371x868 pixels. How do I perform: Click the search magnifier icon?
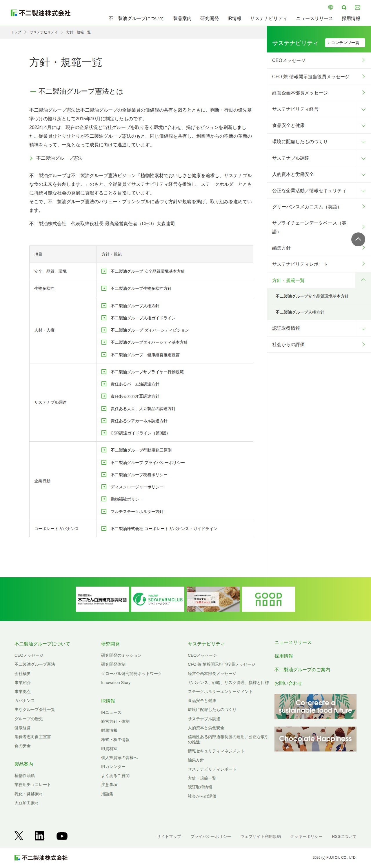[x=344, y=8]
